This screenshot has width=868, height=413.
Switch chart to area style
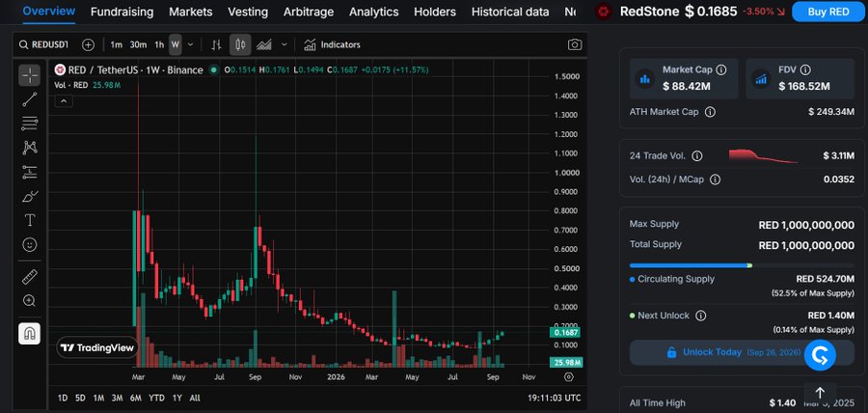[x=264, y=44]
